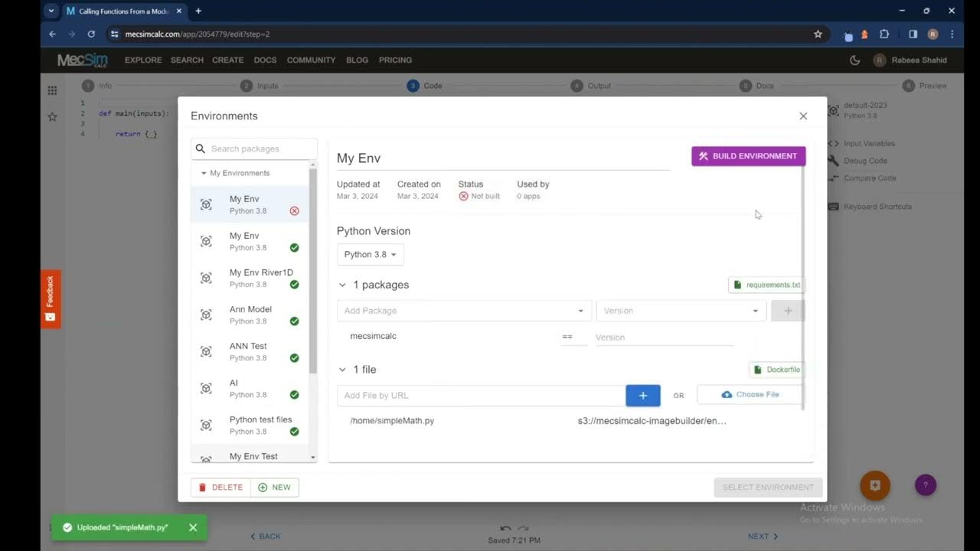The height and width of the screenshot is (551, 980).
Task: Select the built My Env environment
Action: click(250, 241)
